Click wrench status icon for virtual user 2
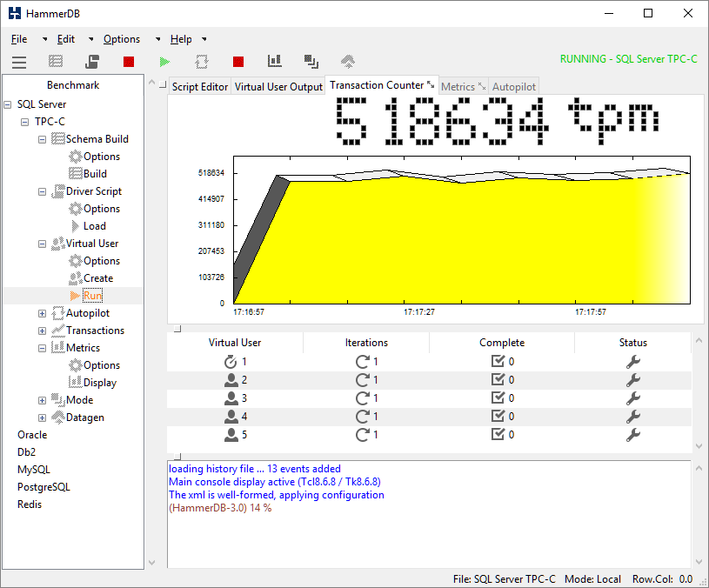This screenshot has height=588, width=709. 633,380
